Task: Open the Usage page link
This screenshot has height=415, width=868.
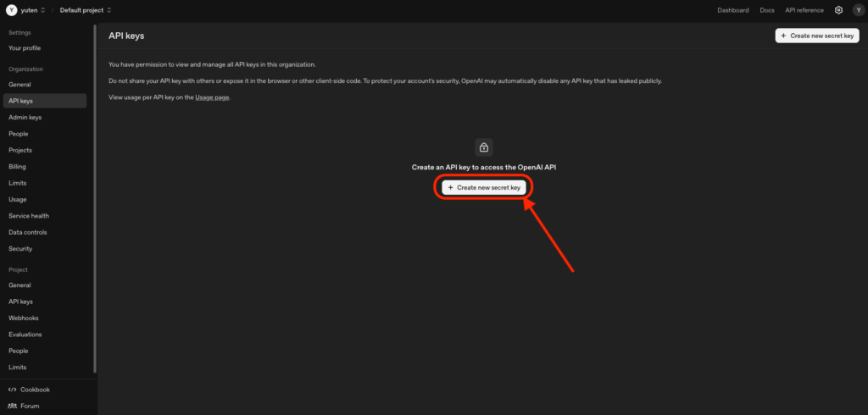Action: [x=212, y=97]
